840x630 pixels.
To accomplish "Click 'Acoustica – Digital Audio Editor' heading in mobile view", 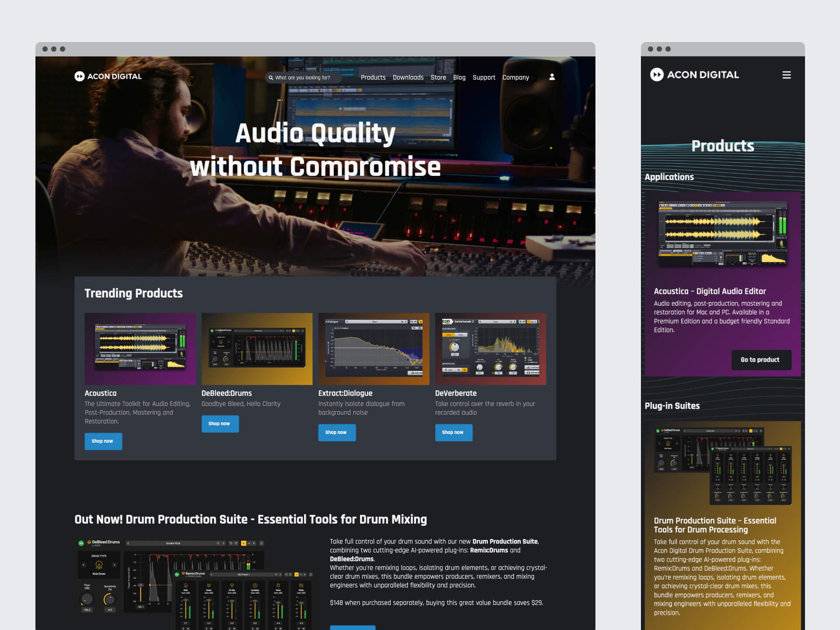I will 710,291.
